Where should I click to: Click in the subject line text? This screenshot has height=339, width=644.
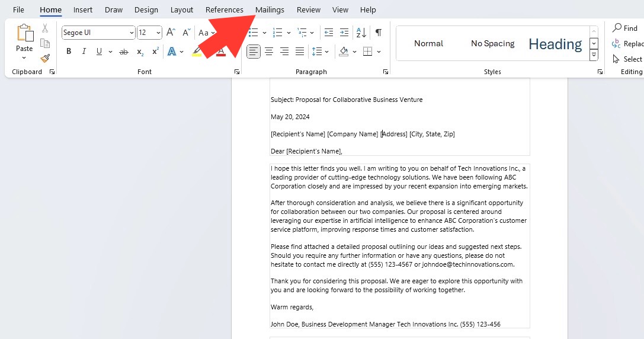(x=346, y=100)
